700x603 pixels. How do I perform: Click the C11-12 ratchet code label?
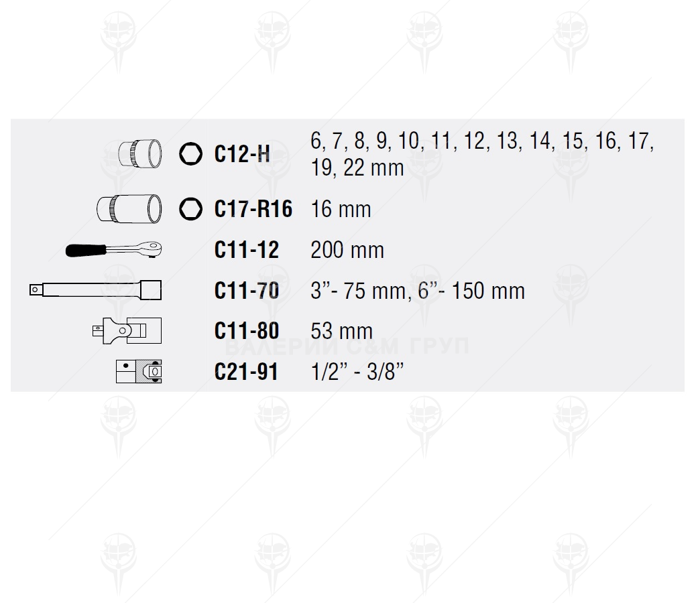[x=246, y=250]
